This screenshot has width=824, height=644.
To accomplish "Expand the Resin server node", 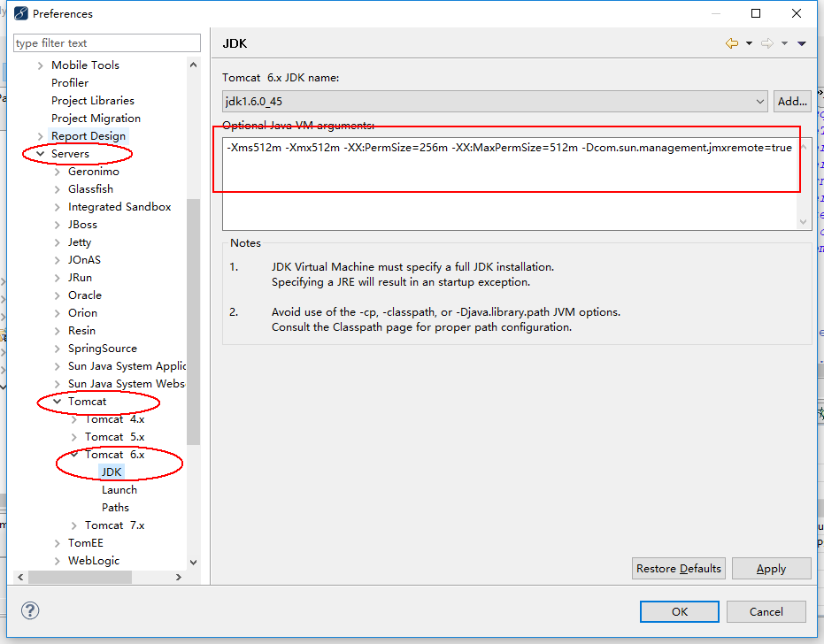I will 58,331.
